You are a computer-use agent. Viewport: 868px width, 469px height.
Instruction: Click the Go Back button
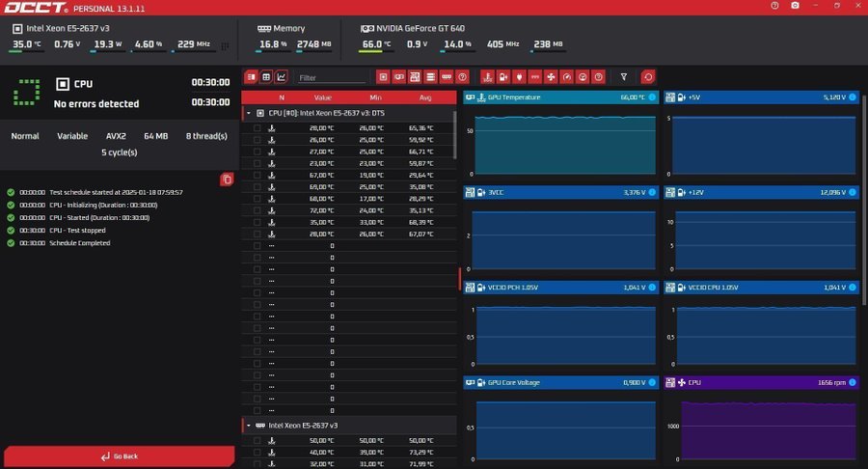tap(120, 456)
